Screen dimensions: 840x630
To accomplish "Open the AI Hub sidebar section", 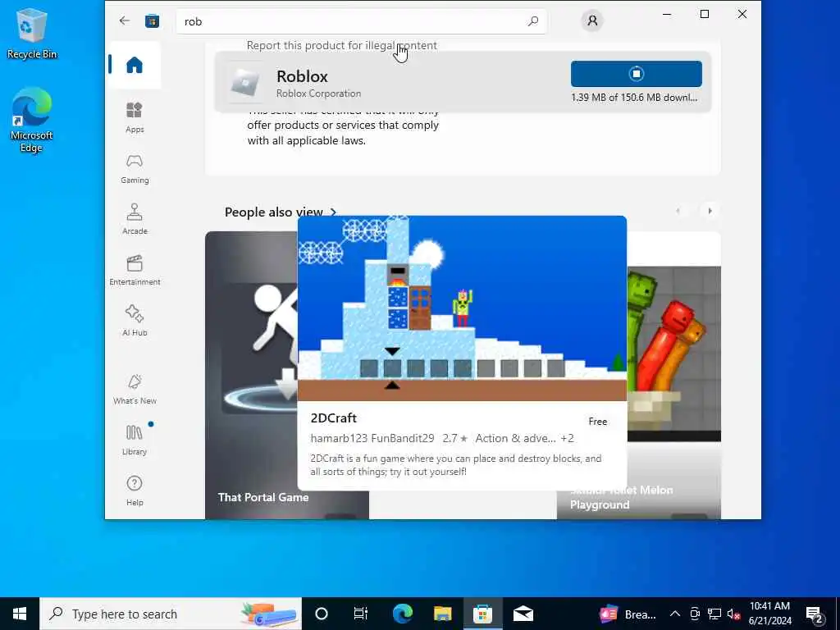I will click(135, 321).
